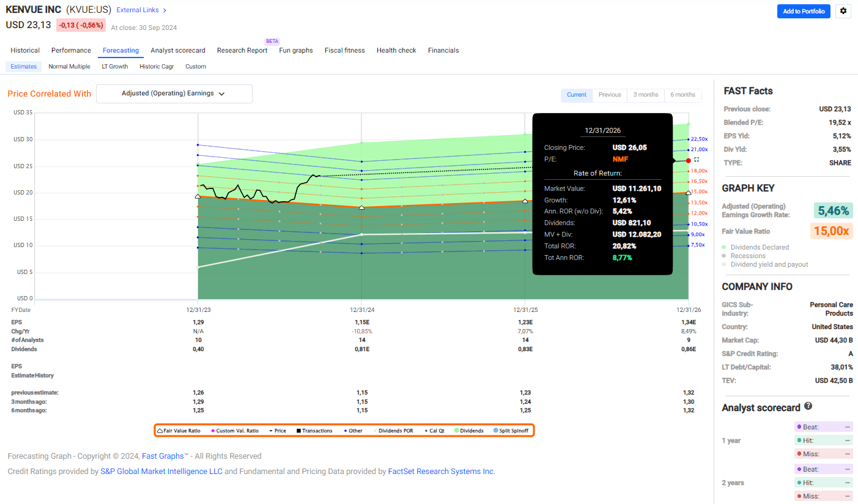The height and width of the screenshot is (504, 858).
Task: Open the Fast Graphs copyright link
Action: (162, 456)
